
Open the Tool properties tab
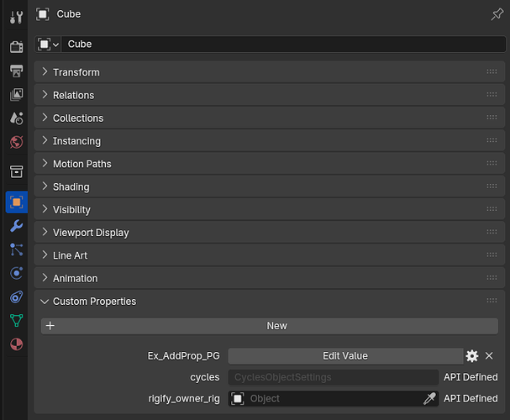(16, 17)
